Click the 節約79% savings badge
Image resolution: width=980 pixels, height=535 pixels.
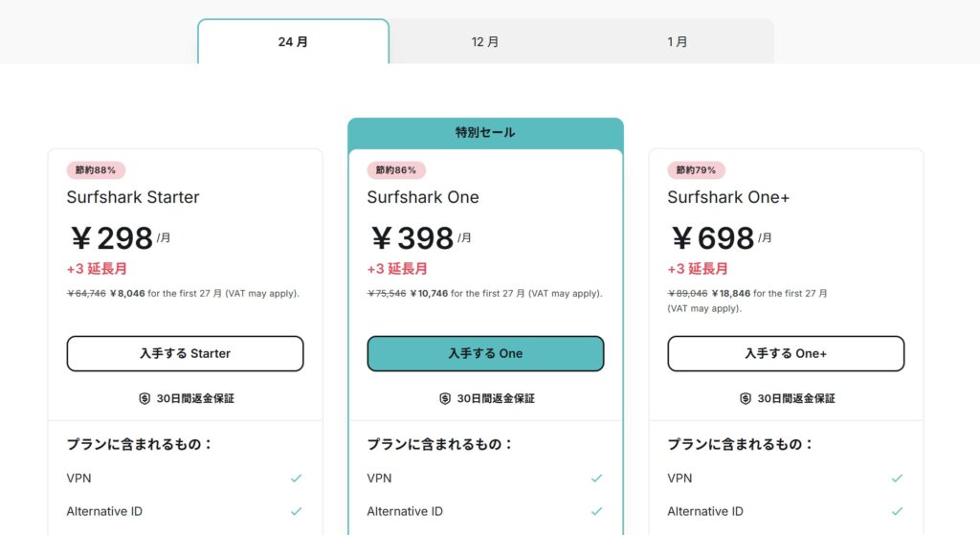pyautogui.click(x=696, y=170)
